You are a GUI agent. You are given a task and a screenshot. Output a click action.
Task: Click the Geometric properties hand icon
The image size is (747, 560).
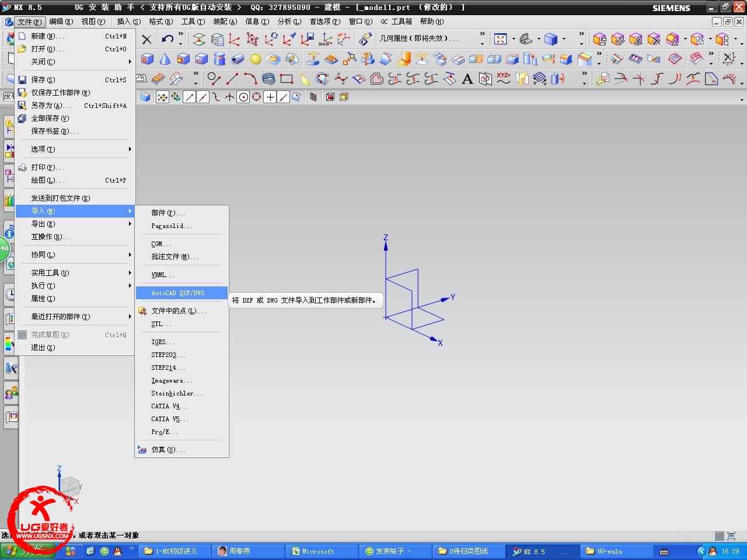tap(365, 39)
